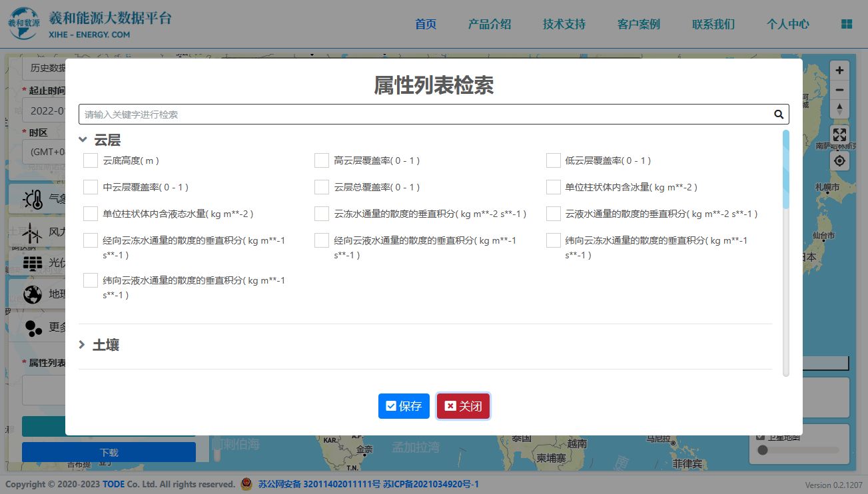Select the three-dots more icon
This screenshot has height=494, width=868.
click(x=33, y=327)
